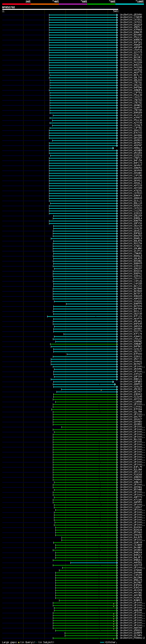Click hit label UniRef100_Q9LWN0
This screenshot has width=146, height=644.
131,249
